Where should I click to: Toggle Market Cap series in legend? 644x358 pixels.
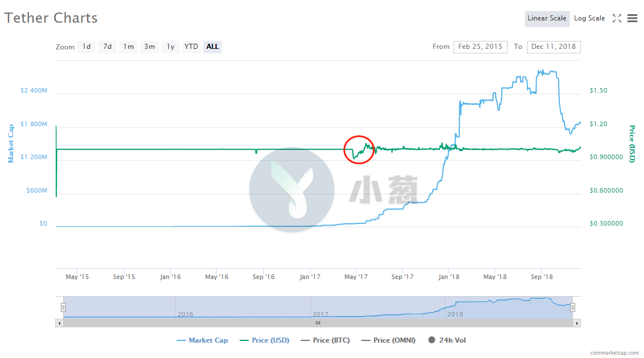point(202,340)
